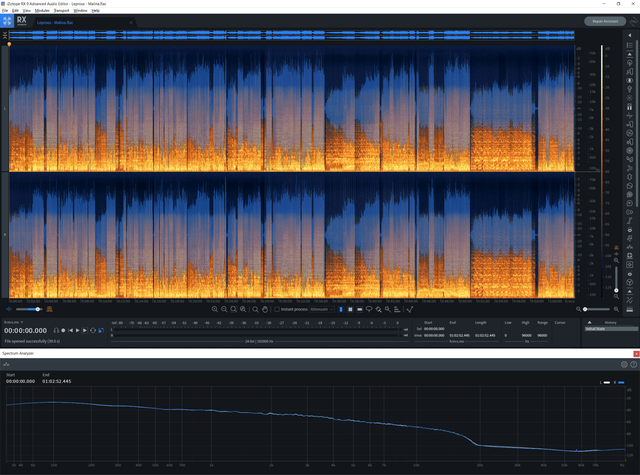The image size is (640, 475).
Task: Open Spectrum Analyzer settings gear
Action: point(624,364)
